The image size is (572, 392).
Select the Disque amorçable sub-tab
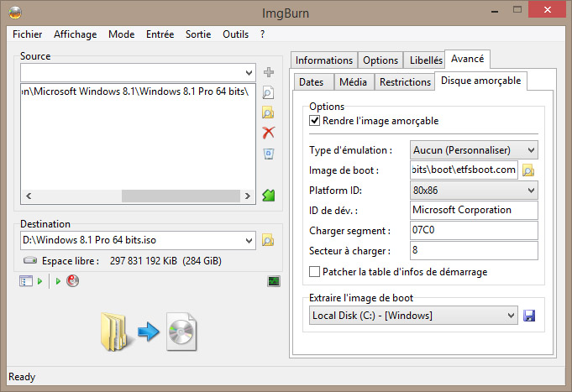click(480, 81)
